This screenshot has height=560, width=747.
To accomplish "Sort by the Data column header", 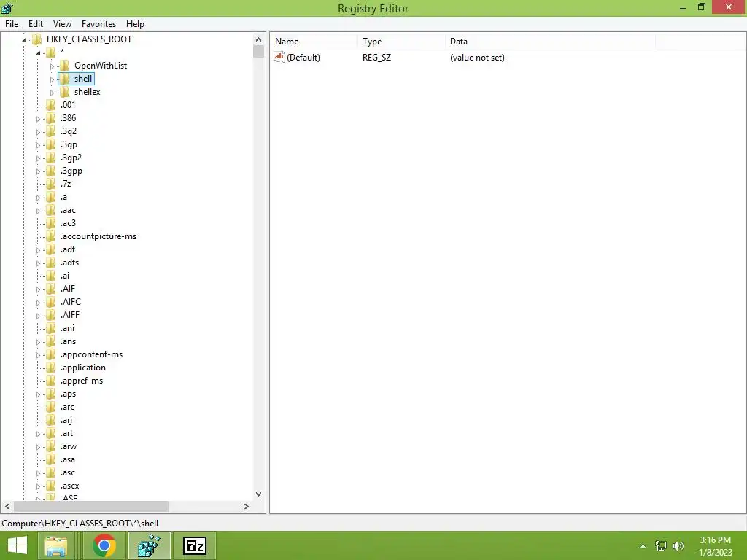I will pos(550,42).
